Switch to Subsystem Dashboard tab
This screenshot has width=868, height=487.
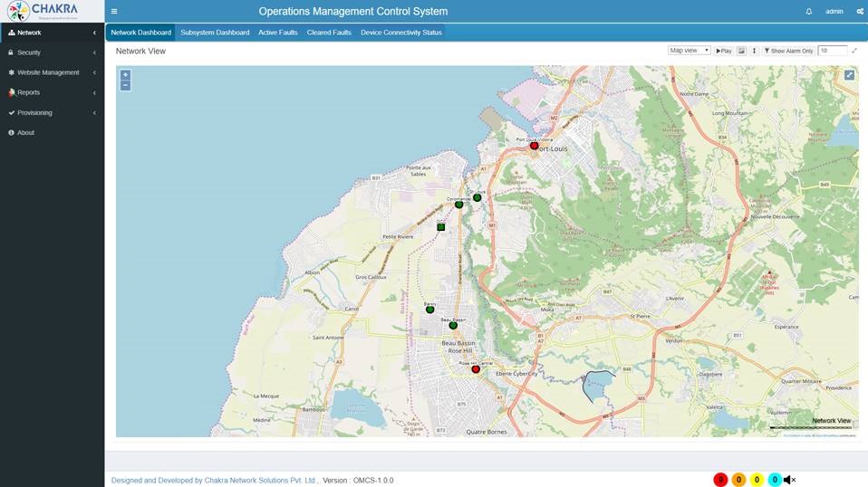[x=215, y=33]
